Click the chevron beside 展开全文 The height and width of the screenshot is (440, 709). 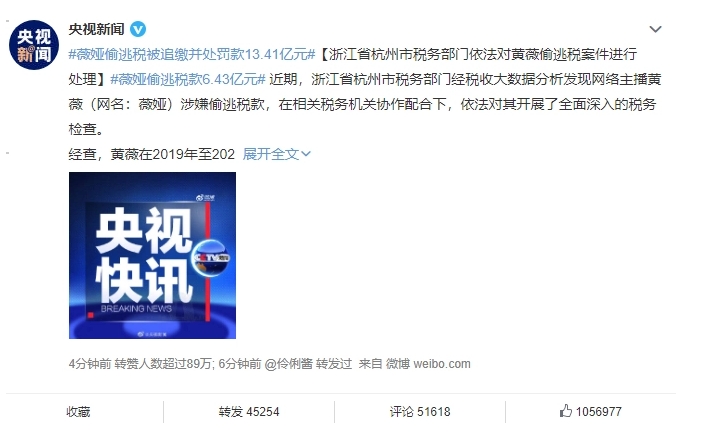[x=306, y=154]
